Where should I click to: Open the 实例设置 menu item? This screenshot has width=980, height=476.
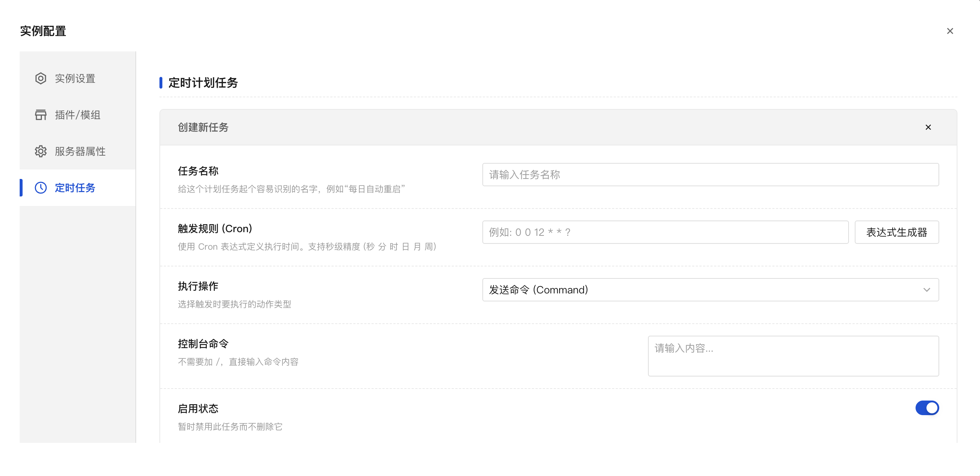[75, 78]
